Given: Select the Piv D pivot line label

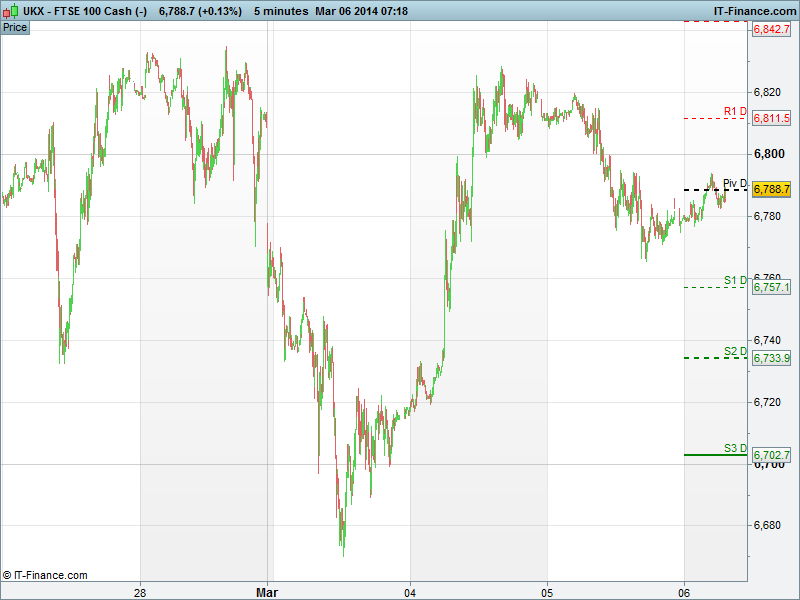Looking at the screenshot, I should pos(735,183).
